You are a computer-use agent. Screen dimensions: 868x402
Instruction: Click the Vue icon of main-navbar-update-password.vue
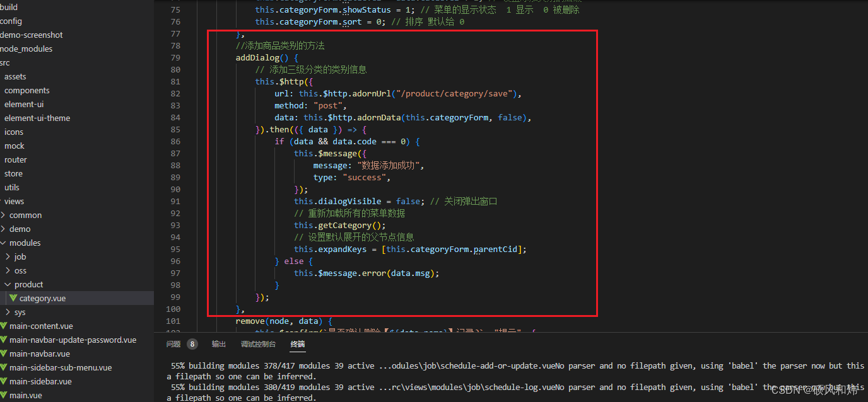[4, 340]
